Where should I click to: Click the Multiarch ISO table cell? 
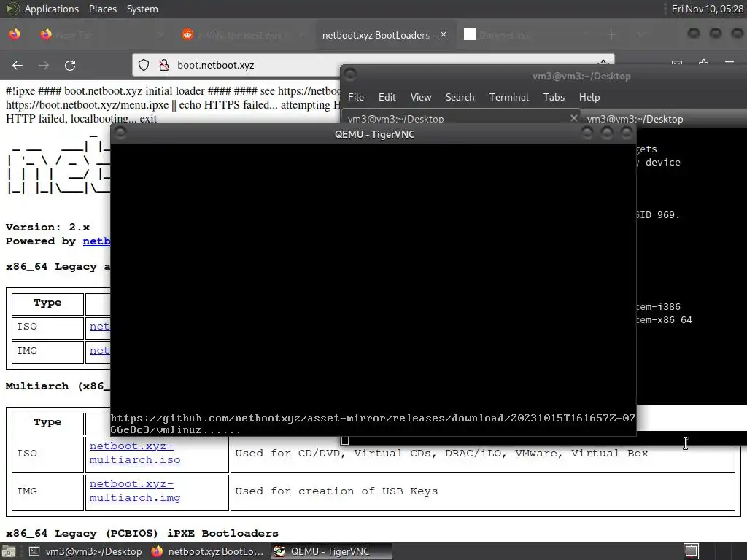click(47, 454)
